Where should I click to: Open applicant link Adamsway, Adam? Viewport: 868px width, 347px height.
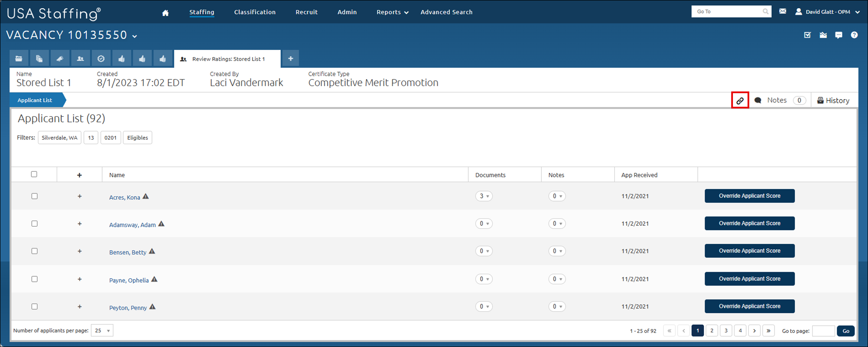[x=132, y=225]
